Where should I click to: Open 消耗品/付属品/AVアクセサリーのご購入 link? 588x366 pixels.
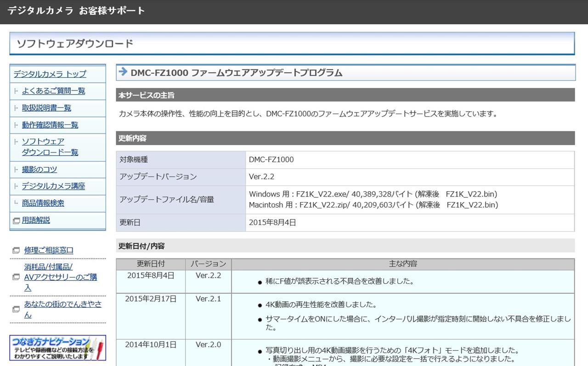[61, 277]
